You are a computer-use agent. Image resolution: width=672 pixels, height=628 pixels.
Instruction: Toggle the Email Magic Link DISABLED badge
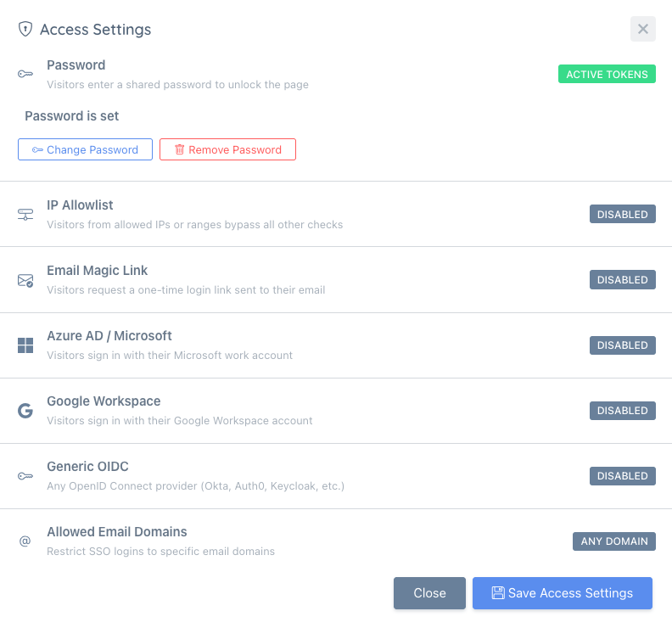(622, 279)
